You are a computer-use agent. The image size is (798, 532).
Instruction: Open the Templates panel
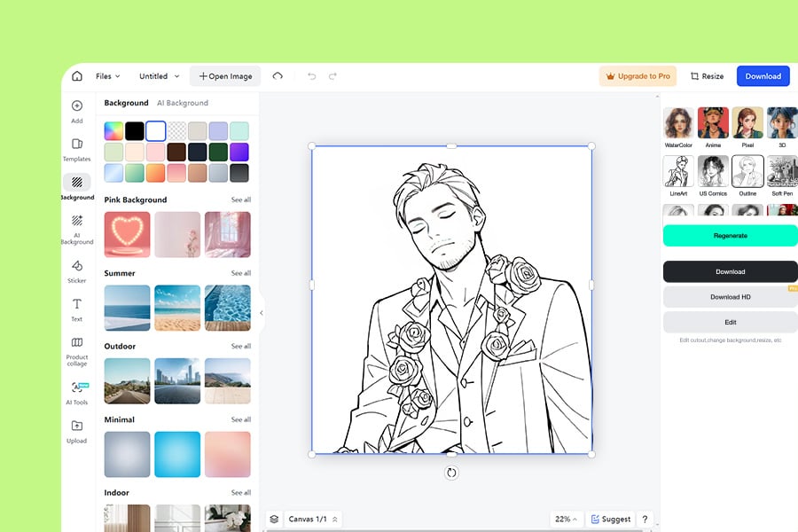[x=77, y=150]
